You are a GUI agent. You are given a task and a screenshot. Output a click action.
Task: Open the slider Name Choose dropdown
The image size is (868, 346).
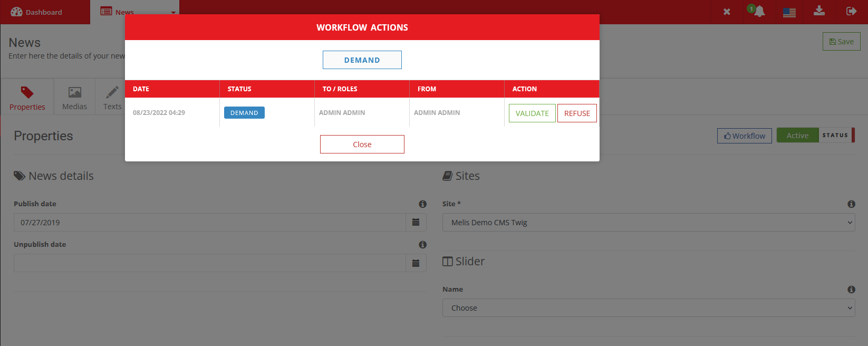648,308
